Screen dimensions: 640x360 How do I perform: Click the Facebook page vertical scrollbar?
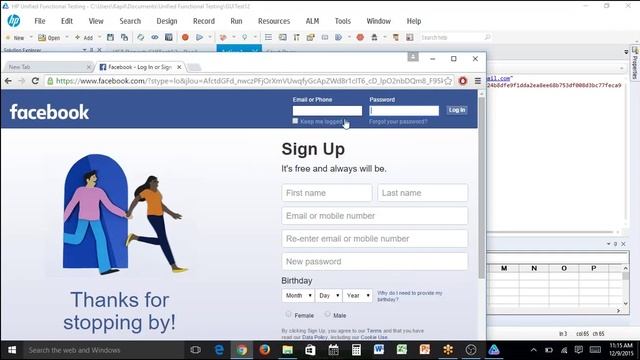pos(481,188)
